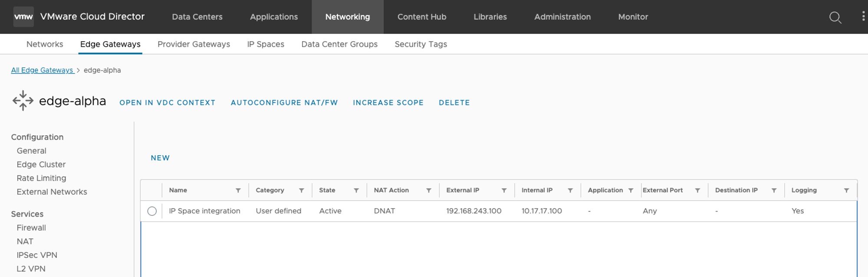Screen dimensions: 868x277
Task: Open External IP column filter
Action: [504, 190]
